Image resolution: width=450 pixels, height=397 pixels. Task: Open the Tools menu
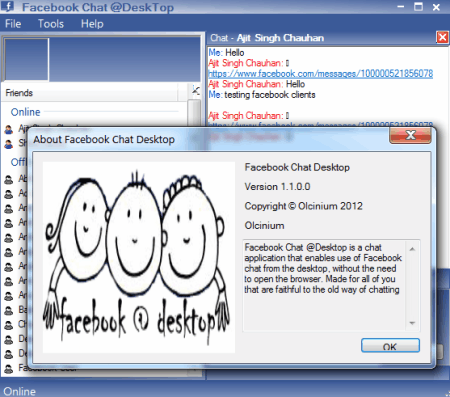51,24
